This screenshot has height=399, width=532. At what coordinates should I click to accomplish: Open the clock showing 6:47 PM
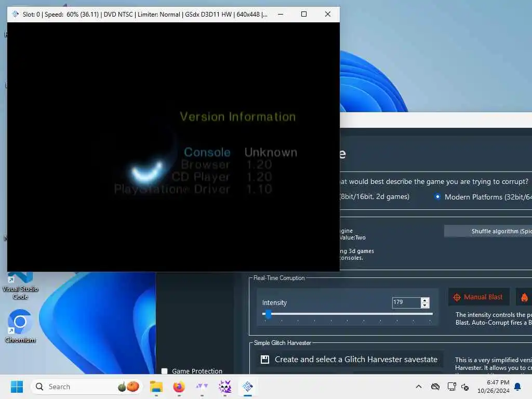click(x=494, y=387)
